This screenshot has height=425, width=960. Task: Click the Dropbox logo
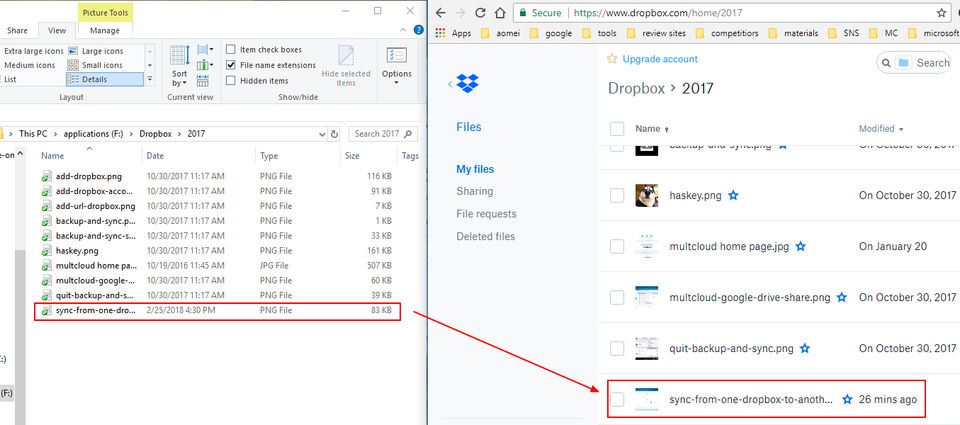coord(468,83)
